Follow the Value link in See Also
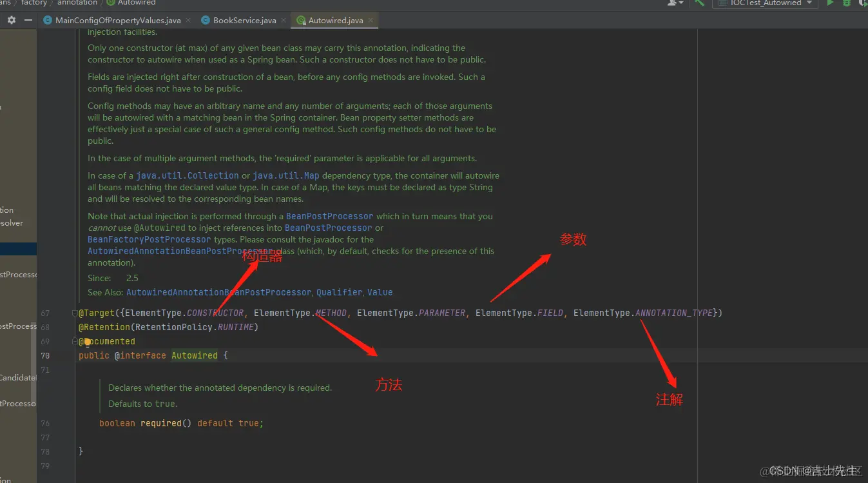Viewport: 868px width, 483px height. [380, 292]
